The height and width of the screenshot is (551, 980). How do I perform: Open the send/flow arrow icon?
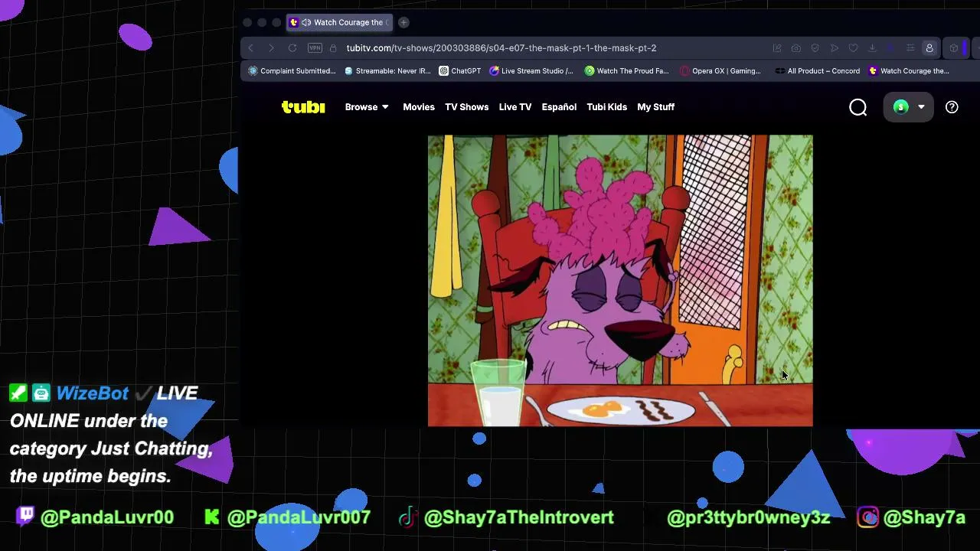coord(835,48)
